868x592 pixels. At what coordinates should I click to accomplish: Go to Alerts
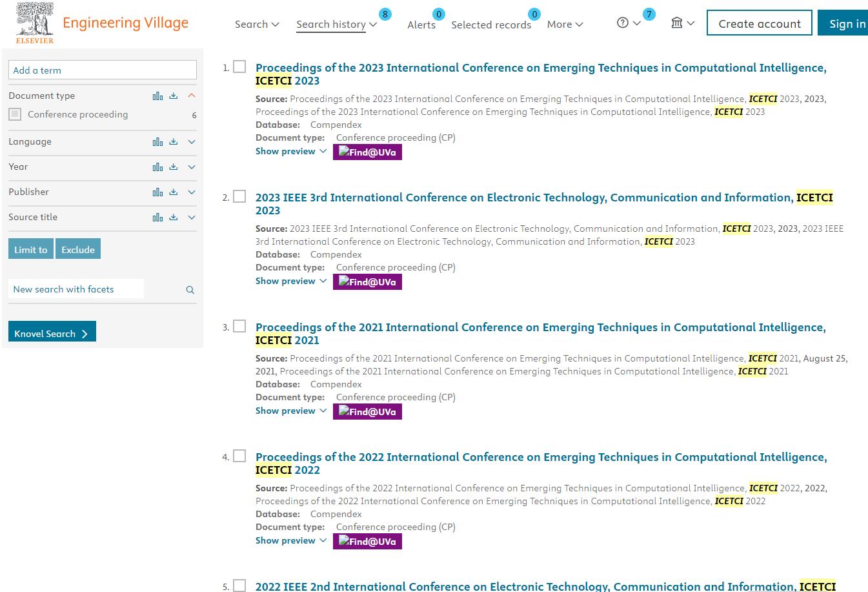(421, 25)
